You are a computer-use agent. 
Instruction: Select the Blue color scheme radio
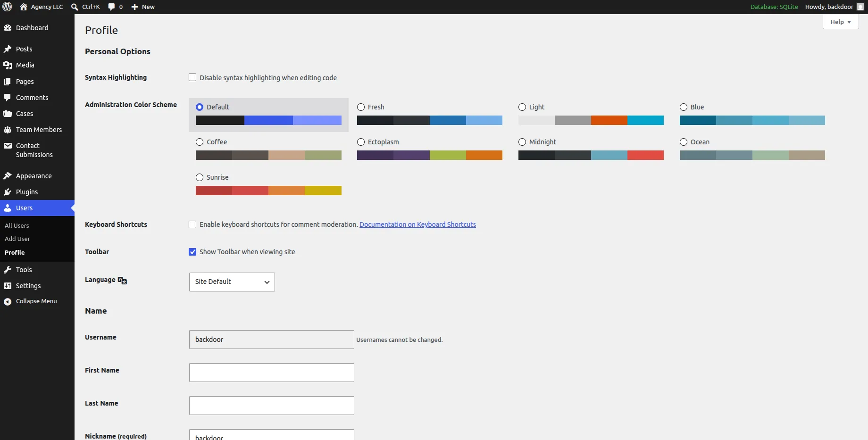[684, 107]
